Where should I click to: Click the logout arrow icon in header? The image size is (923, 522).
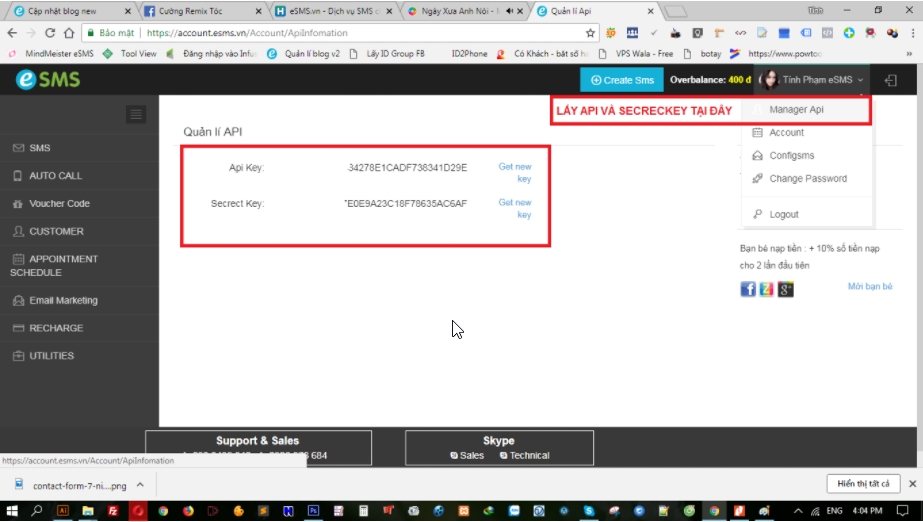(x=891, y=80)
